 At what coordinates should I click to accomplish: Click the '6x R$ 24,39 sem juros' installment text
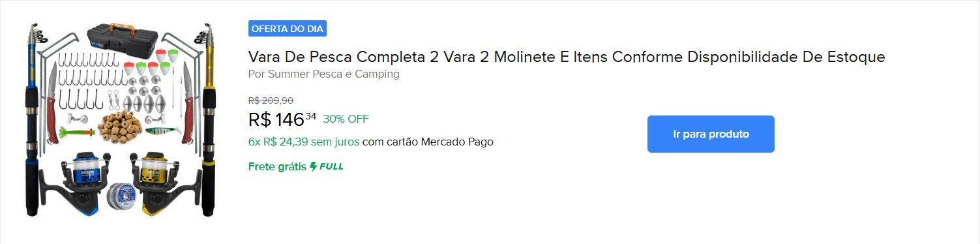click(x=304, y=142)
